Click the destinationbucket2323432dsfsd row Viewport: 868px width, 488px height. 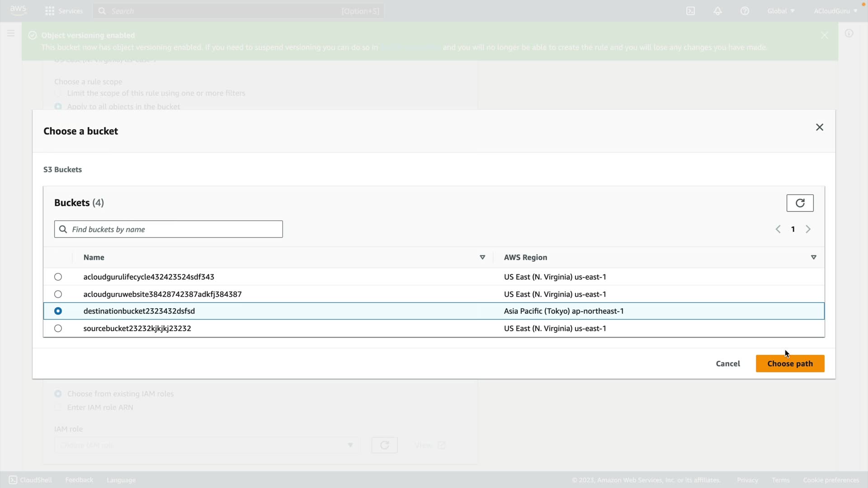(x=139, y=311)
